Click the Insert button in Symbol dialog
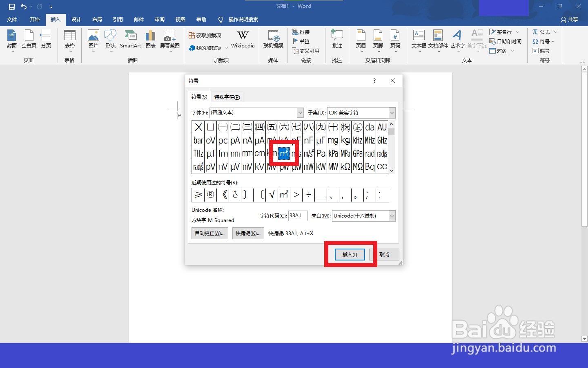Image resolution: width=588 pixels, height=368 pixels. click(x=350, y=254)
